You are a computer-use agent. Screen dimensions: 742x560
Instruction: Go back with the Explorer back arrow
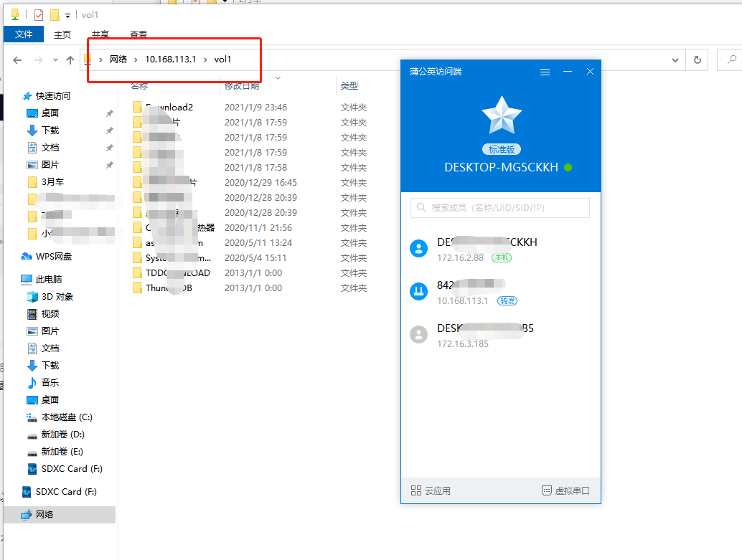[17, 60]
